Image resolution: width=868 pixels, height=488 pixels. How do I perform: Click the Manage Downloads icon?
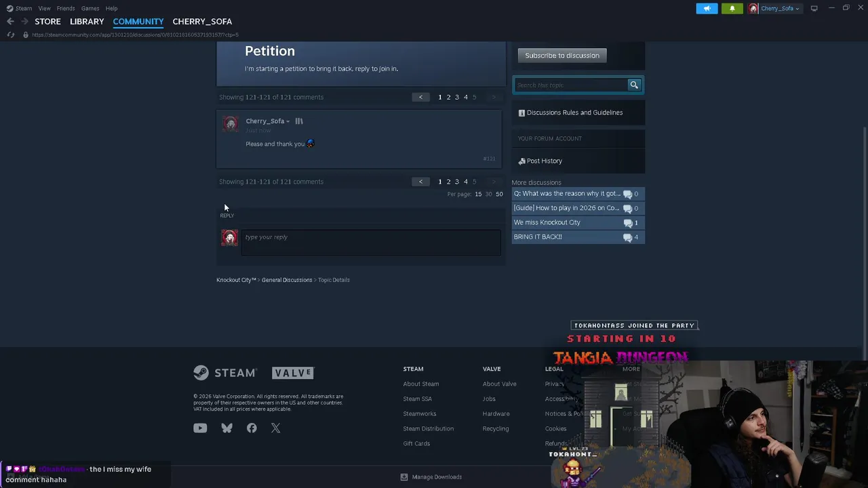click(404, 477)
